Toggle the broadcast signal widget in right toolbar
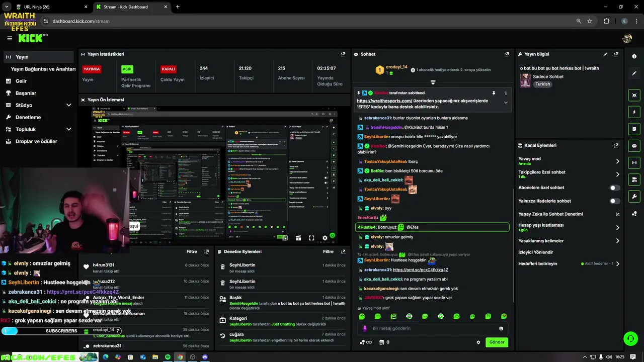 [x=634, y=163]
